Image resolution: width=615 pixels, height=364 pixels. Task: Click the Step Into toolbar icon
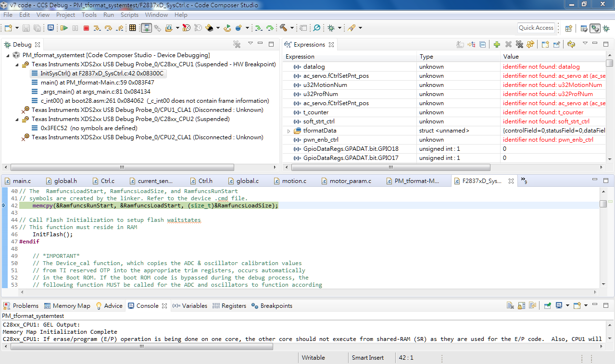pos(97,28)
